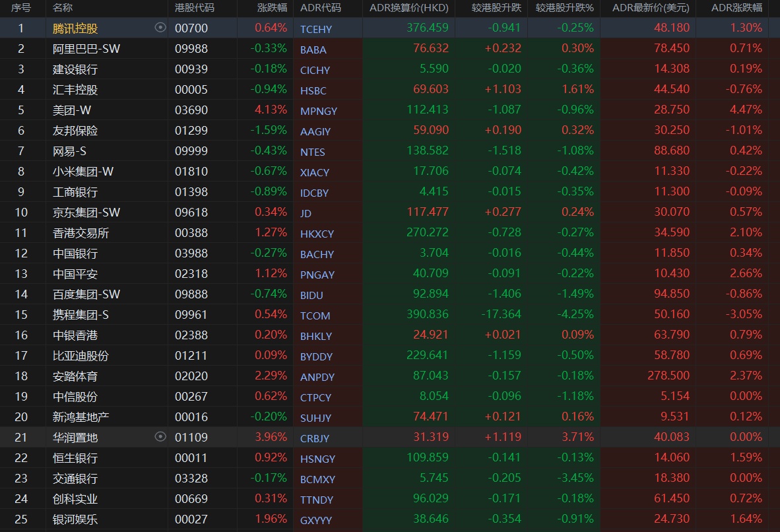
Task: Open the BABA ADR code link
Action: tap(313, 50)
